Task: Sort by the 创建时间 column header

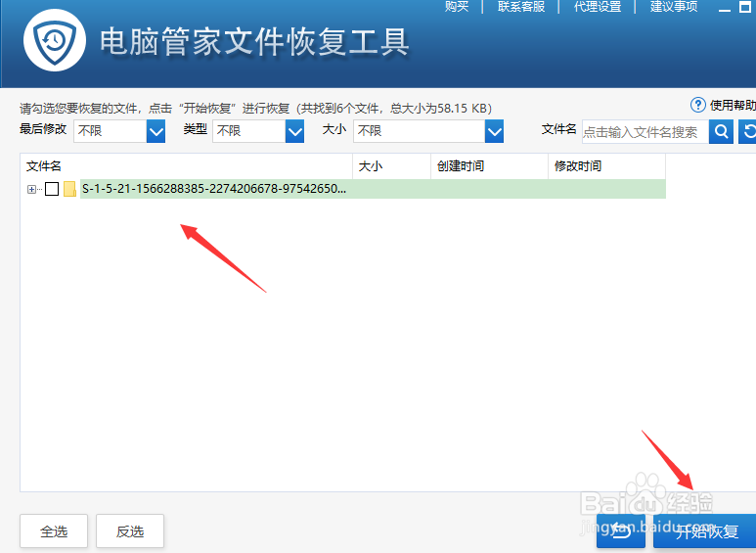Action: (489, 166)
